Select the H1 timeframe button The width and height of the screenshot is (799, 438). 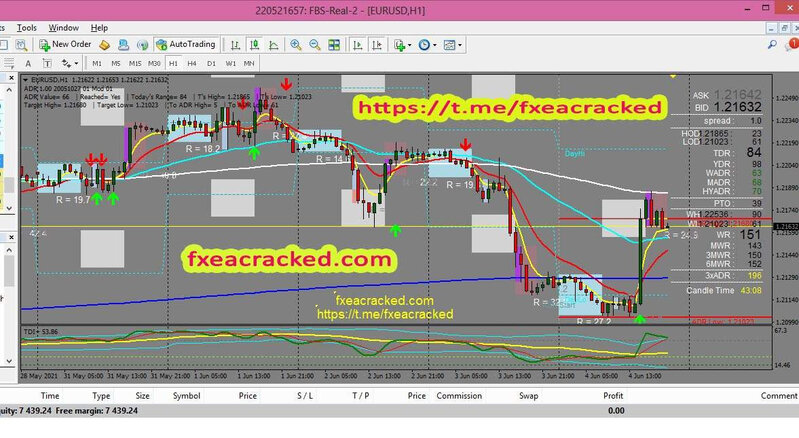click(173, 63)
